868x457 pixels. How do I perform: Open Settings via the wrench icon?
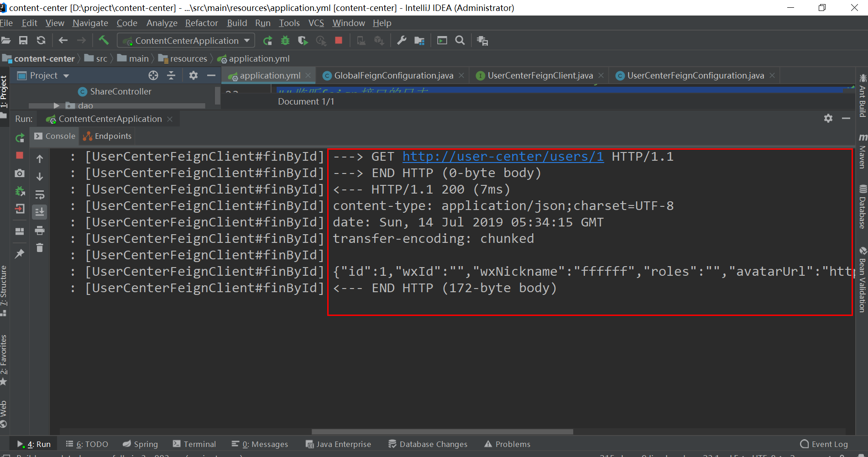coord(402,41)
